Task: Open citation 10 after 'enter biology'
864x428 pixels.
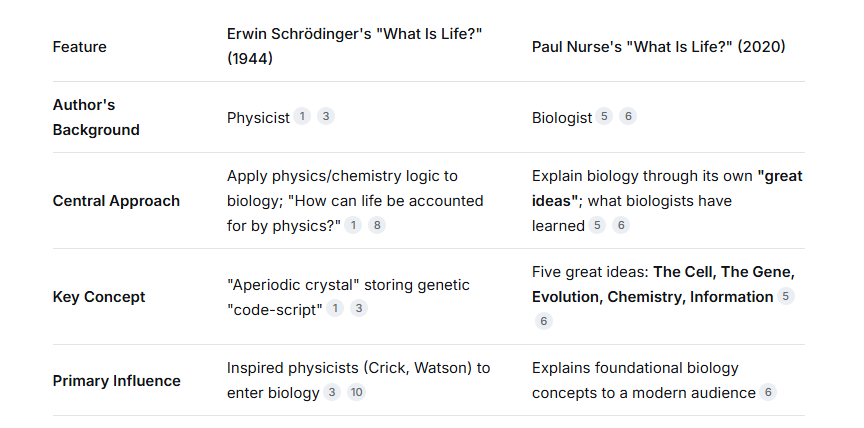Action: tap(357, 392)
